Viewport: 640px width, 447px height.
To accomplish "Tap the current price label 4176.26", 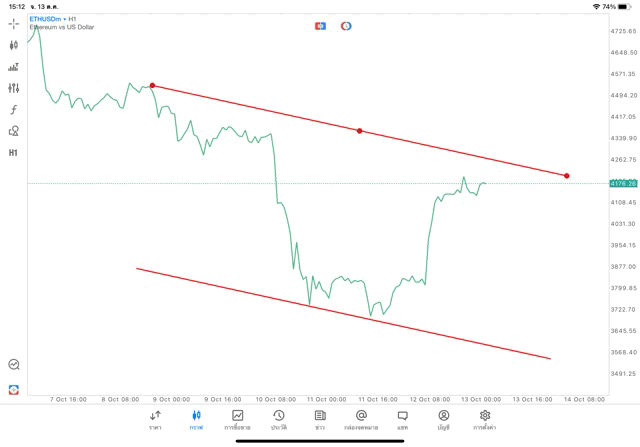I will pyautogui.click(x=622, y=183).
